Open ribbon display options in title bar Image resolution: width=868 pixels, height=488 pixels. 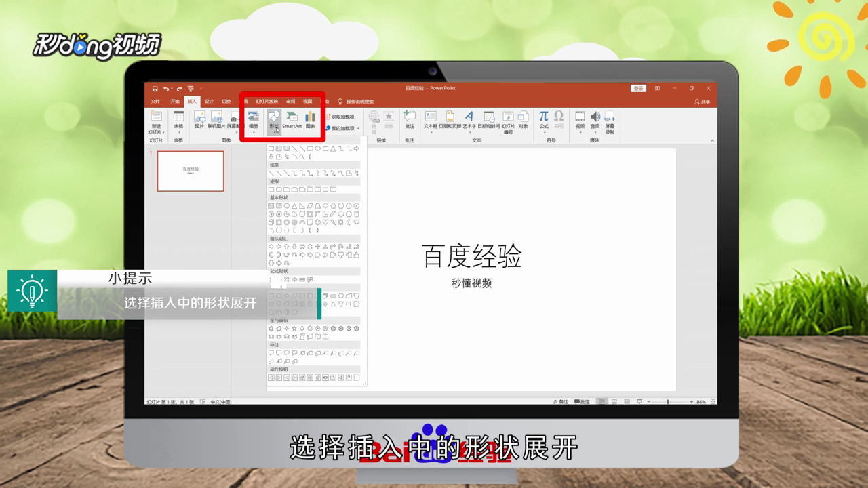657,89
